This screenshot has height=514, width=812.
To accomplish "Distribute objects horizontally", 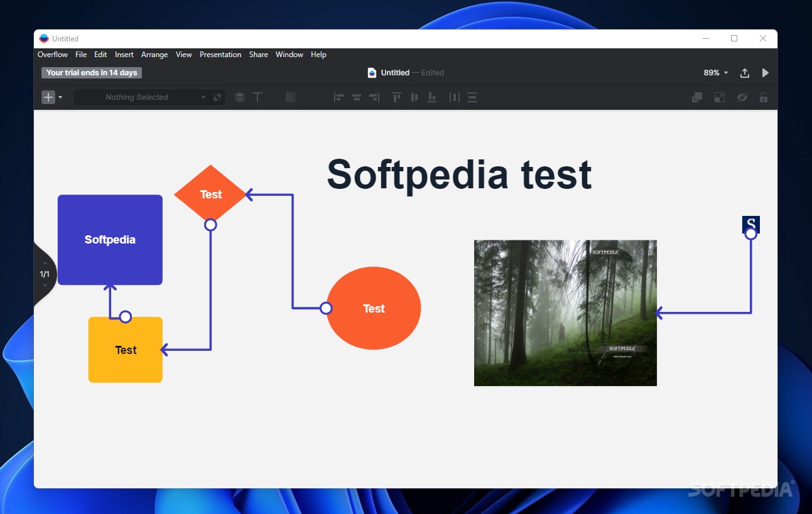I will [x=455, y=97].
